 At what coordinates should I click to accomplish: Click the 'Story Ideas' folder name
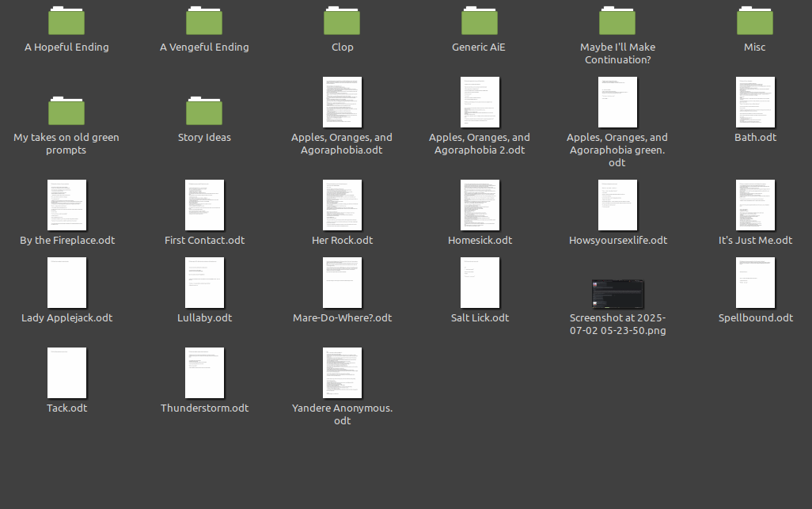coord(204,137)
